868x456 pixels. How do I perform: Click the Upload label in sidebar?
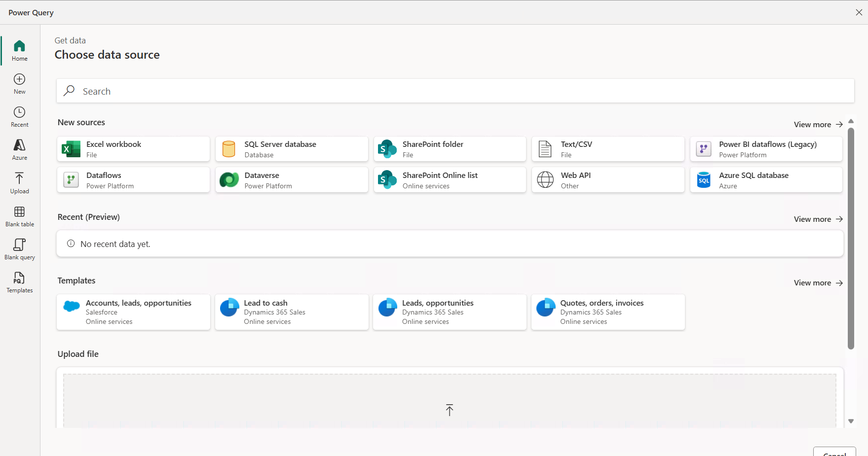20,191
